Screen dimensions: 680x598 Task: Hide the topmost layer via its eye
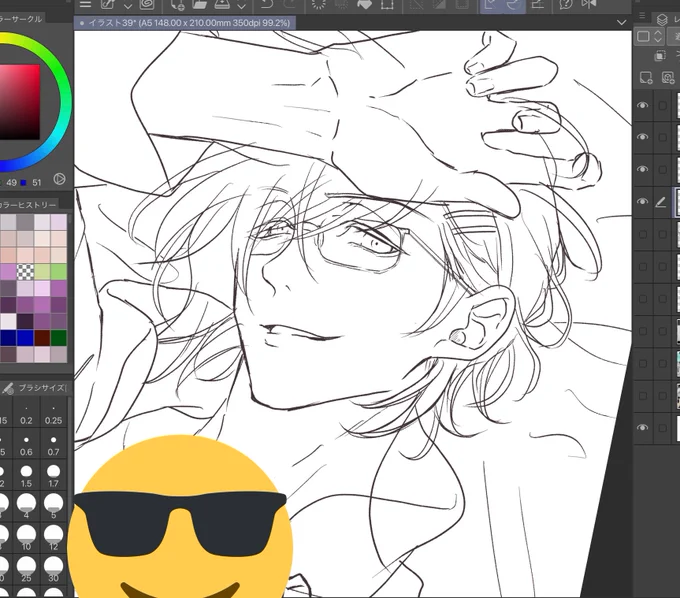click(x=643, y=105)
